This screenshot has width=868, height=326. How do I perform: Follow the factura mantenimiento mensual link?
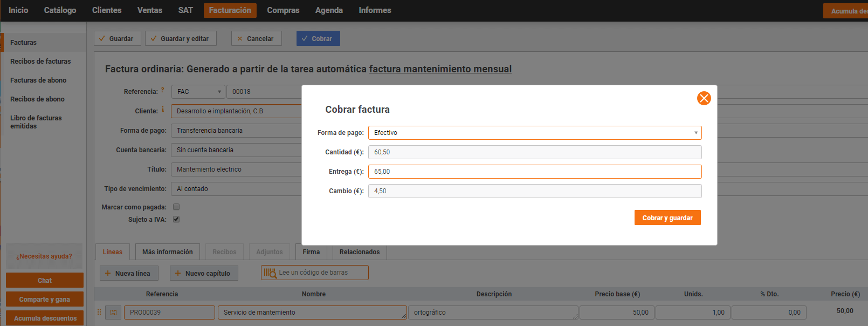coord(440,69)
